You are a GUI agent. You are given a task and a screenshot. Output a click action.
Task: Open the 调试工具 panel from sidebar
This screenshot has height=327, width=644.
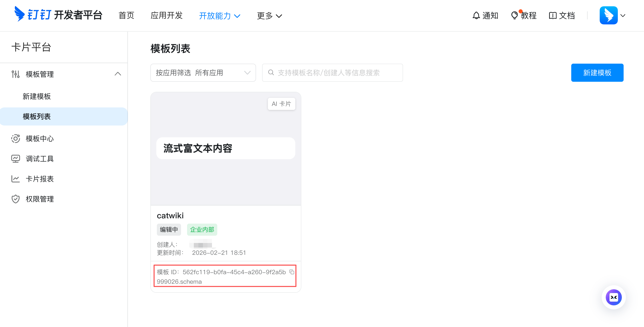click(15, 158)
